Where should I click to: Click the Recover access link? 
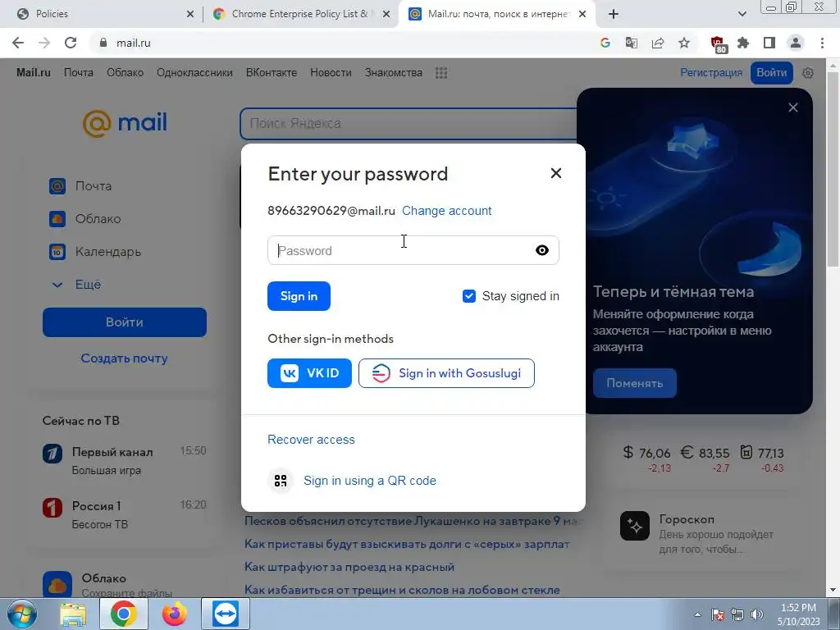[x=311, y=440]
